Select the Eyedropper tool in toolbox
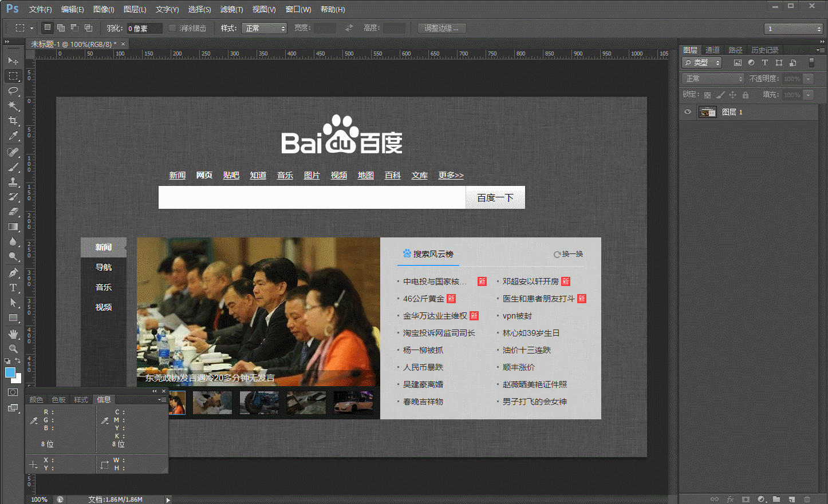Image resolution: width=828 pixels, height=504 pixels. point(13,136)
